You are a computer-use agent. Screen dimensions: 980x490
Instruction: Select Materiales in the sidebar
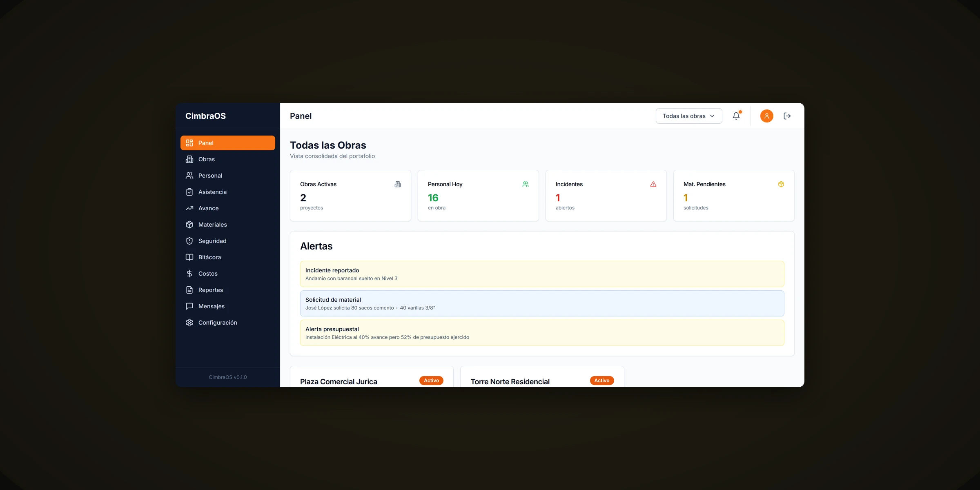point(228,225)
